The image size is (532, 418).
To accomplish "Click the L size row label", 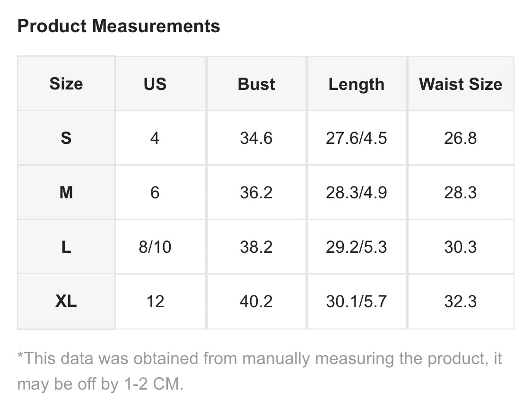I will [66, 247].
